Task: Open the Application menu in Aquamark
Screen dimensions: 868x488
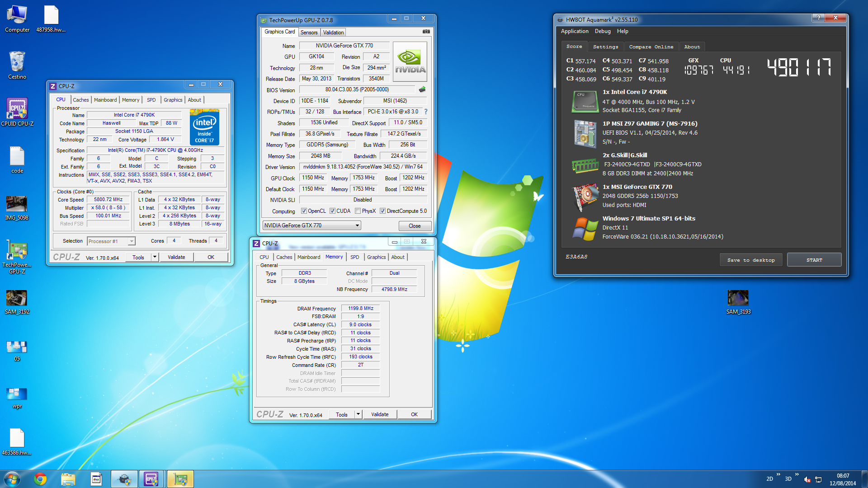Action: click(x=575, y=31)
